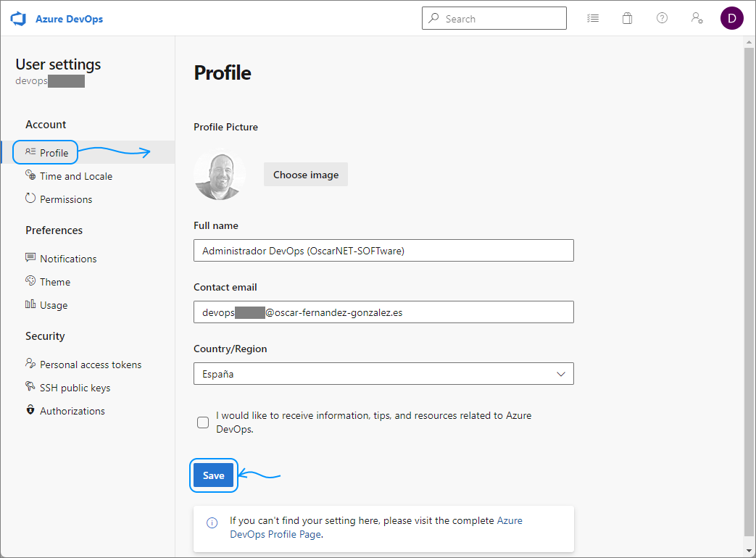Click the Profile page heading
The width and height of the screenshot is (756, 558).
[x=223, y=72]
